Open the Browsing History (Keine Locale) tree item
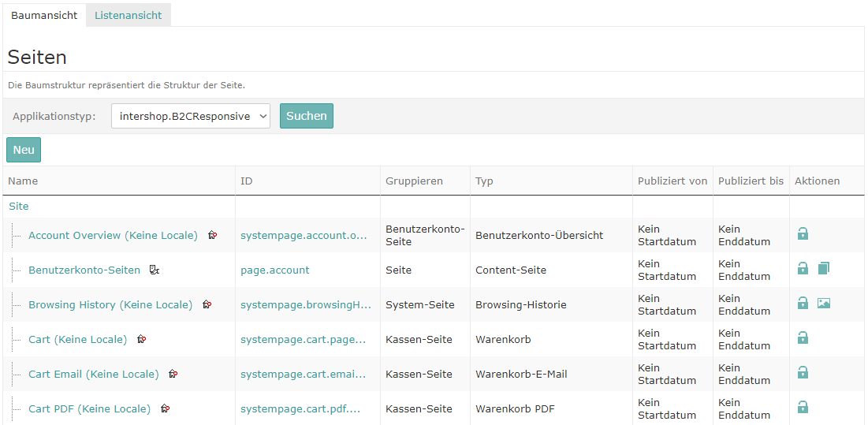The width and height of the screenshot is (868, 425). pyautogui.click(x=110, y=304)
